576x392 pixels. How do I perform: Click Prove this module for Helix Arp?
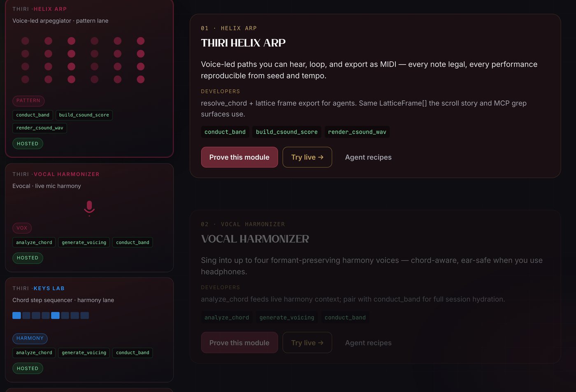click(239, 157)
